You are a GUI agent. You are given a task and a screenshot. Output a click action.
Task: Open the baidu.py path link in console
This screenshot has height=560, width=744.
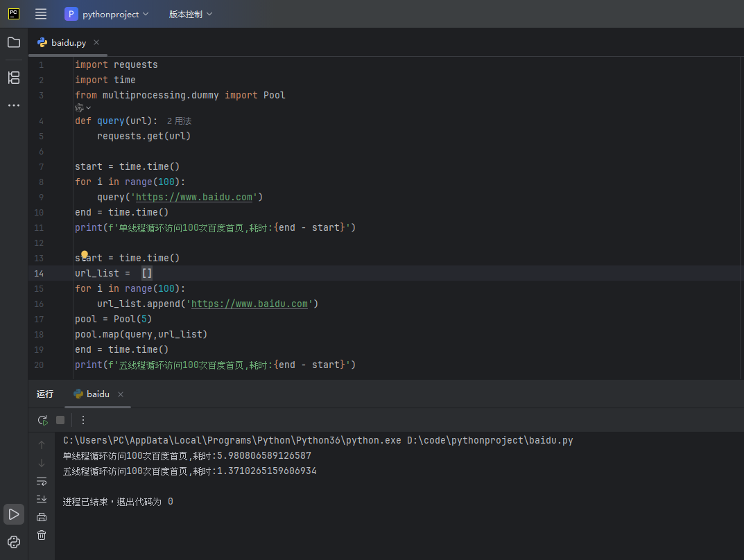(490, 440)
